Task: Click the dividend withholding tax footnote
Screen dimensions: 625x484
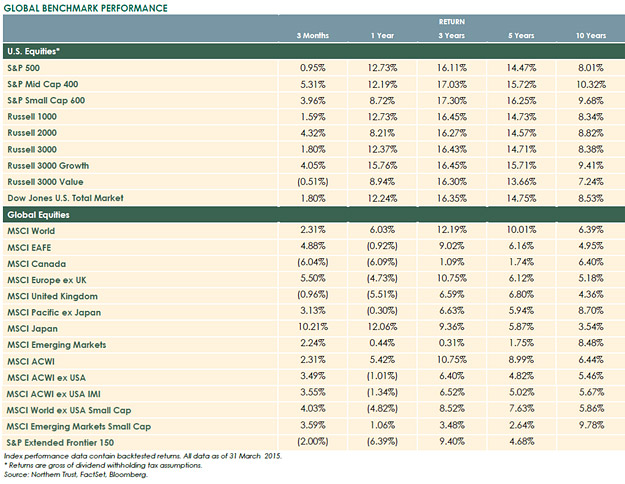Action: (x=103, y=465)
